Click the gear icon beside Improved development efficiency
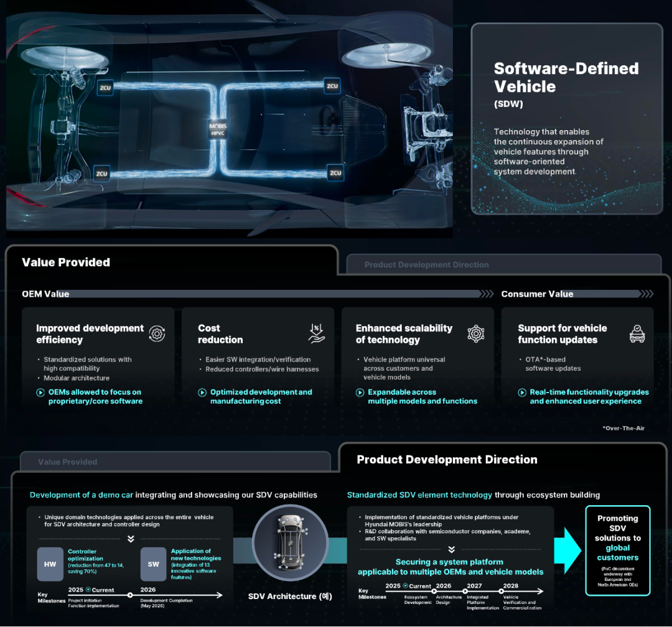This screenshot has width=672, height=627. point(157,334)
